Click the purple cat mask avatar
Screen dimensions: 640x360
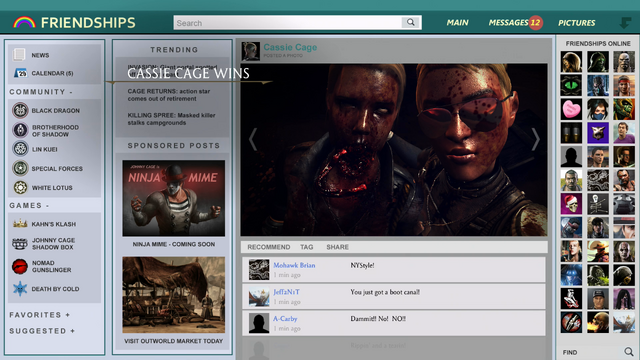pyautogui.click(x=598, y=133)
